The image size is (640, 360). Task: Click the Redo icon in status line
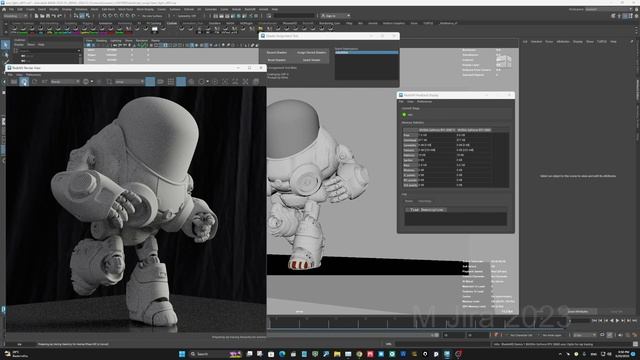(x=59, y=16)
